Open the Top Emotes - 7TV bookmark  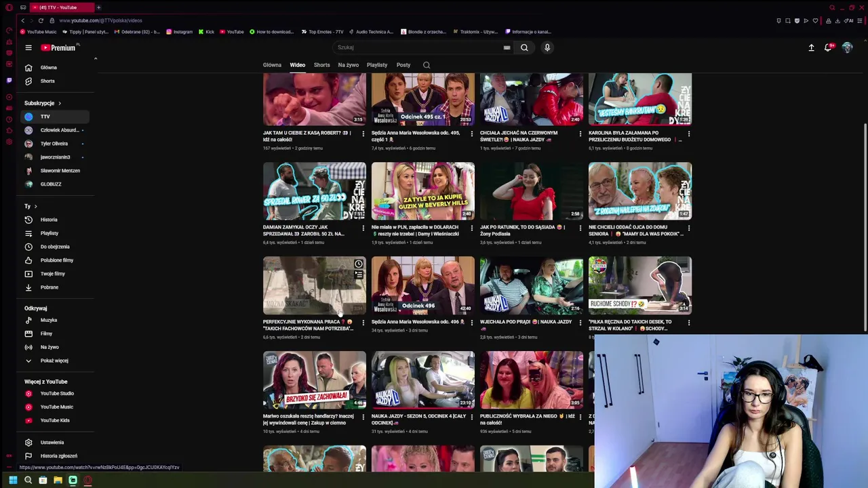[x=322, y=32]
